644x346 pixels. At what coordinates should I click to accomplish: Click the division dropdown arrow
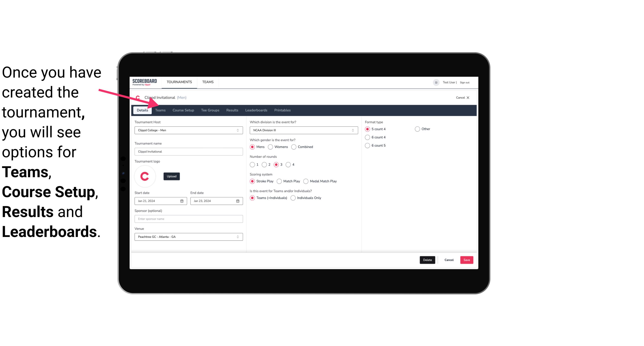click(x=351, y=130)
